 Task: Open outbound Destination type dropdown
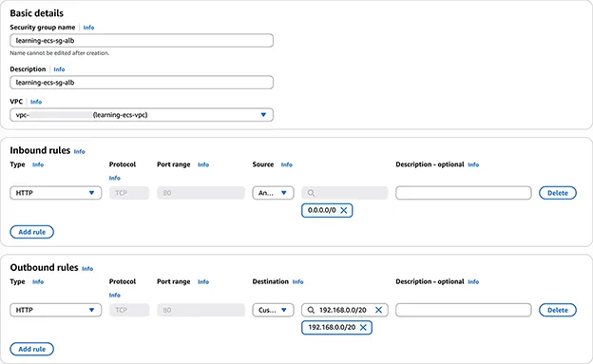[273, 310]
